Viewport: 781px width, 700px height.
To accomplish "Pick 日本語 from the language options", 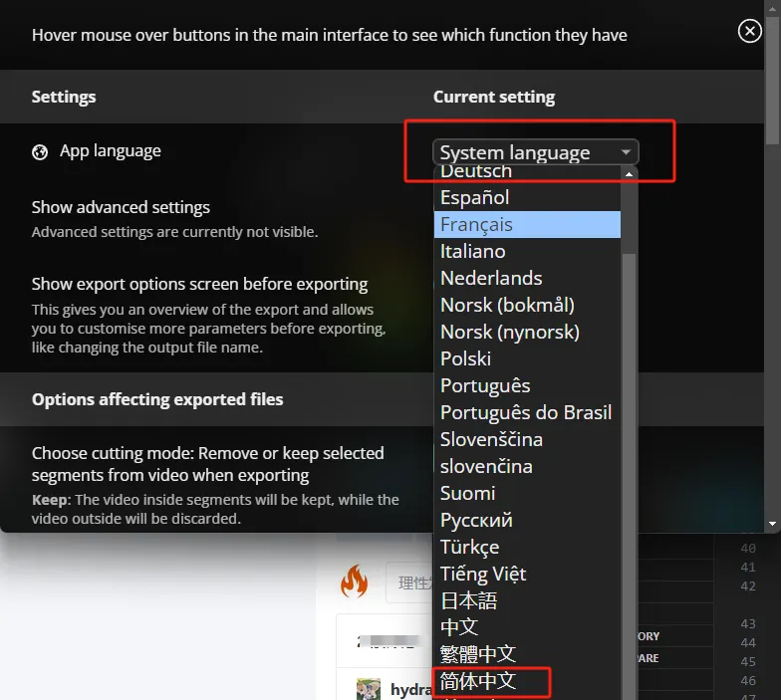I will 527,600.
